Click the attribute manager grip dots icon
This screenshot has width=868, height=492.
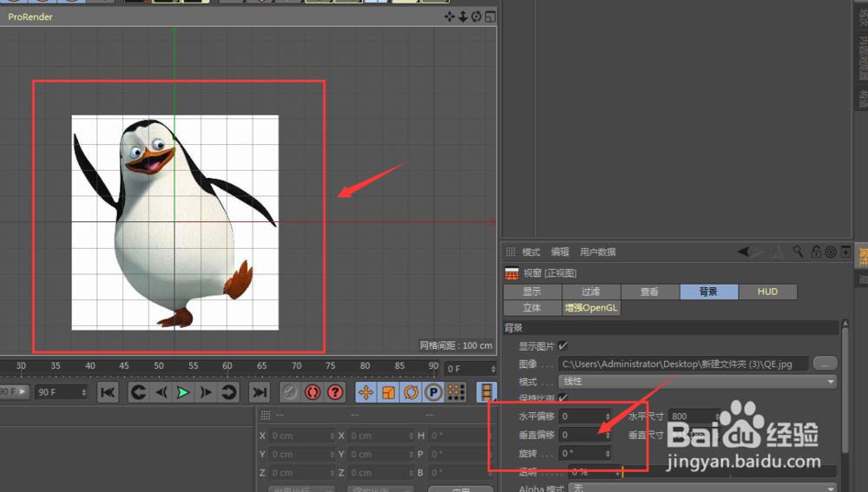click(510, 252)
